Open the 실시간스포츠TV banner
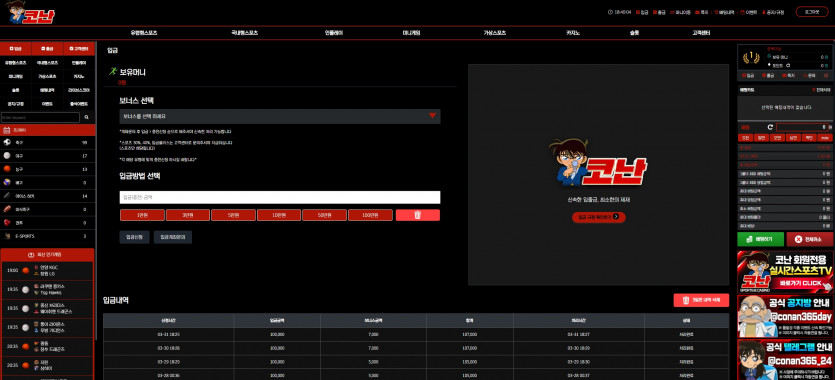835x380 pixels. click(785, 272)
